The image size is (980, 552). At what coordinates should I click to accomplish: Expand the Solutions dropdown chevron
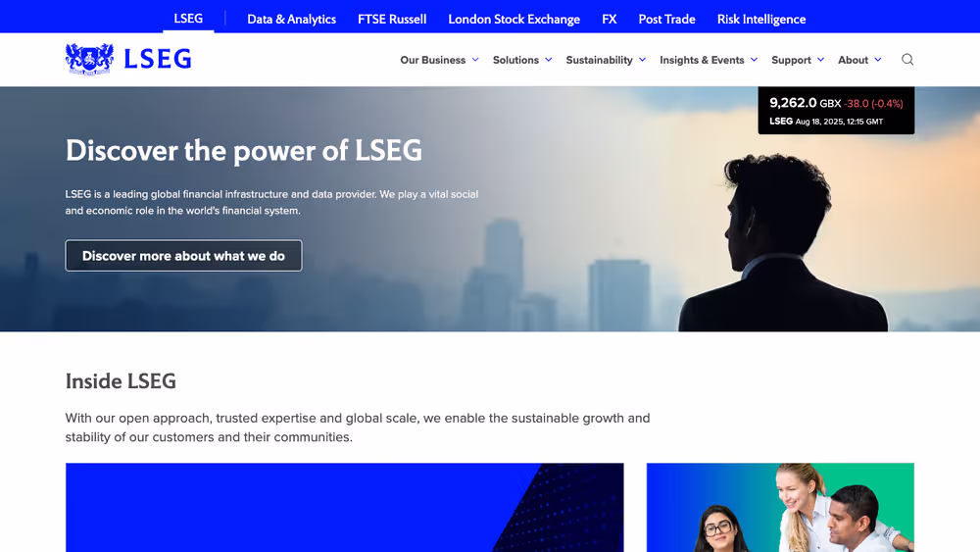pos(549,60)
